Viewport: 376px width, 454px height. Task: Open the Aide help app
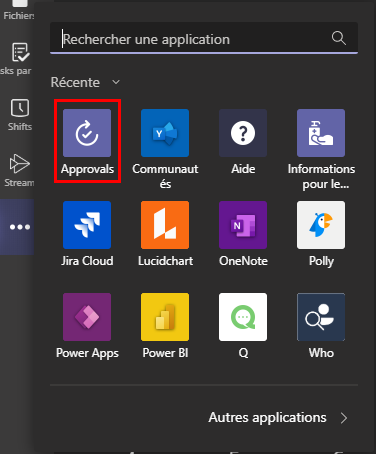coord(243,133)
